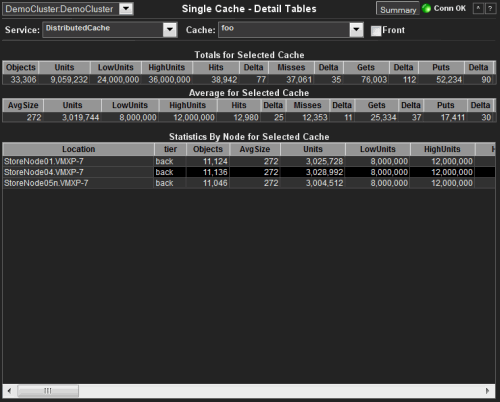Click the scrollbar left arrow
This screenshot has width=500, height=402.
(9, 391)
